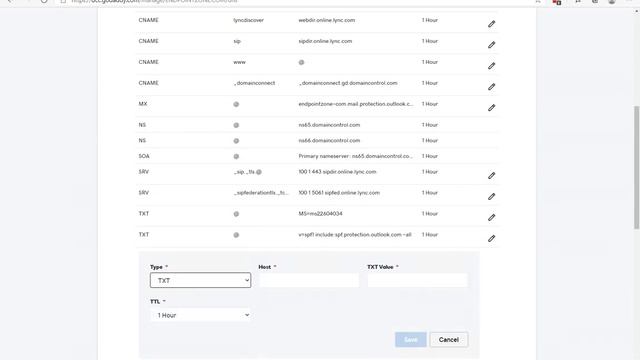Image resolution: width=640 pixels, height=360 pixels.
Task: Select webdir.online.lync.com value text
Action: pyautogui.click(x=327, y=20)
